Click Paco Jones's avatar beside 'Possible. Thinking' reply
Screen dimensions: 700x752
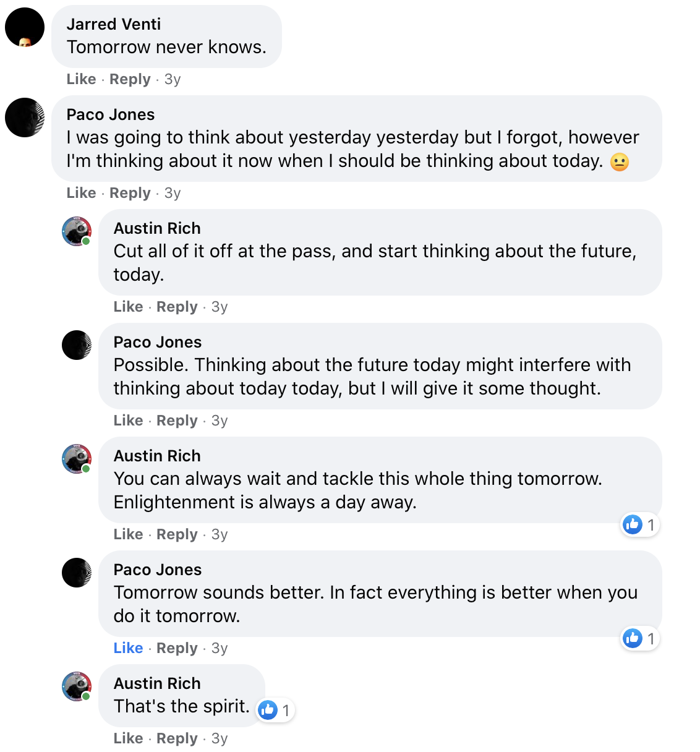click(77, 345)
